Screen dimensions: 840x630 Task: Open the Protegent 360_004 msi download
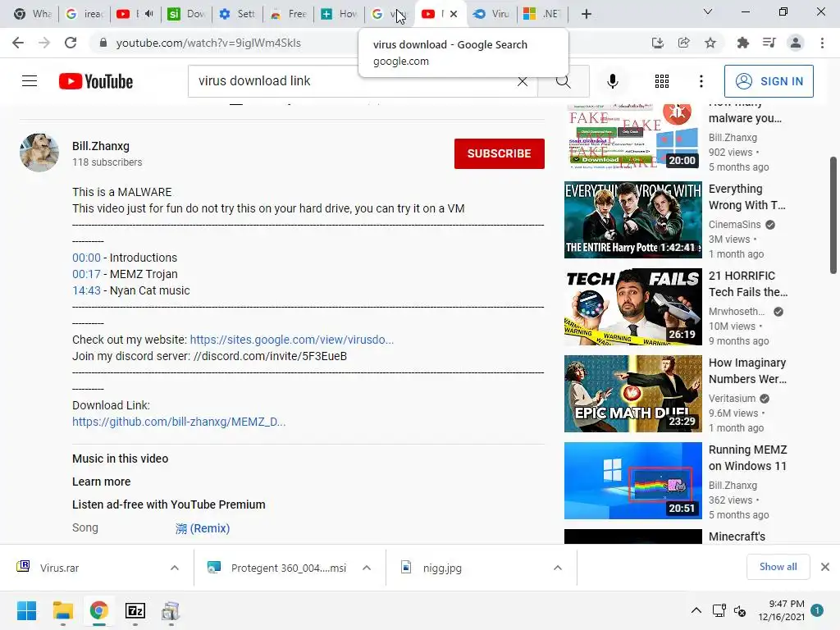(x=288, y=568)
